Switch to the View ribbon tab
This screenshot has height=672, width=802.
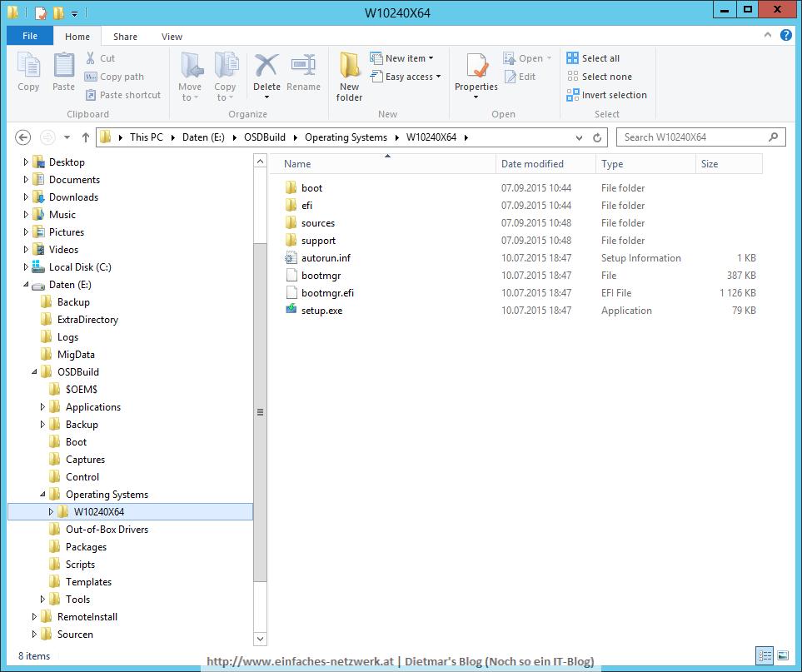[172, 37]
